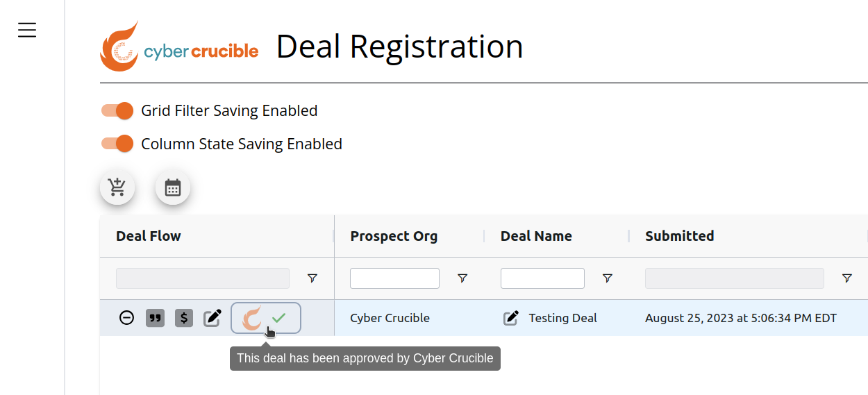Click the add-to-cart deal button
The width and height of the screenshot is (868, 395).
117,187
